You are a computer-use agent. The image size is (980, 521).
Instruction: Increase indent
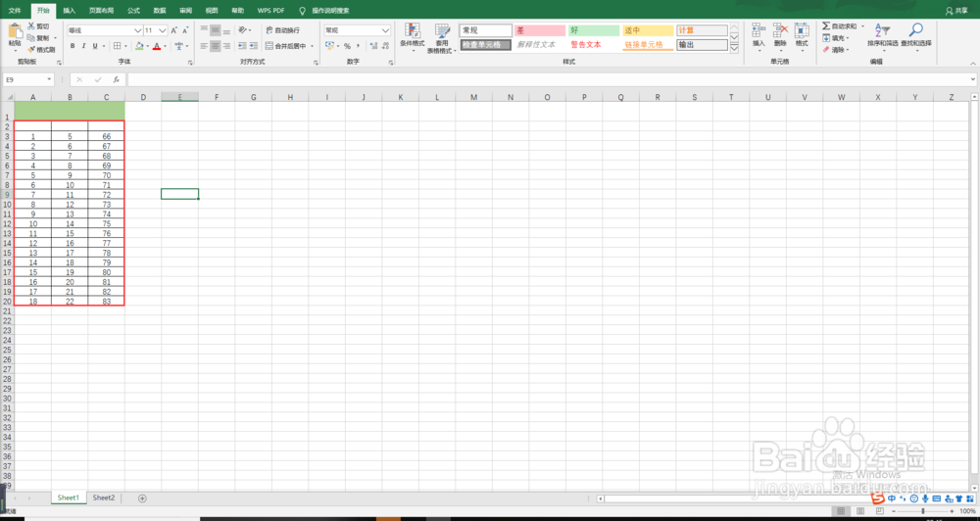pyautogui.click(x=253, y=46)
